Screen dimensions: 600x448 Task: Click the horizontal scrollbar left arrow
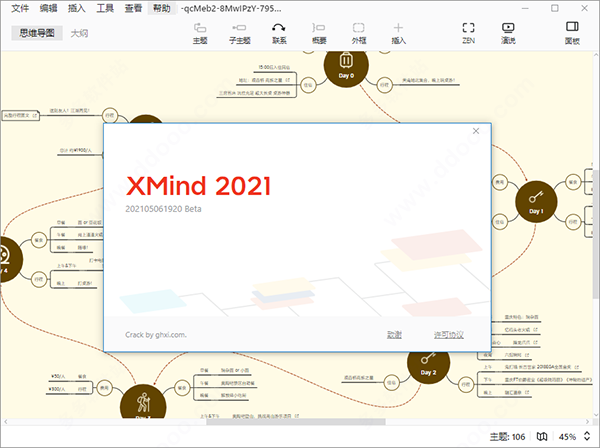5,422
